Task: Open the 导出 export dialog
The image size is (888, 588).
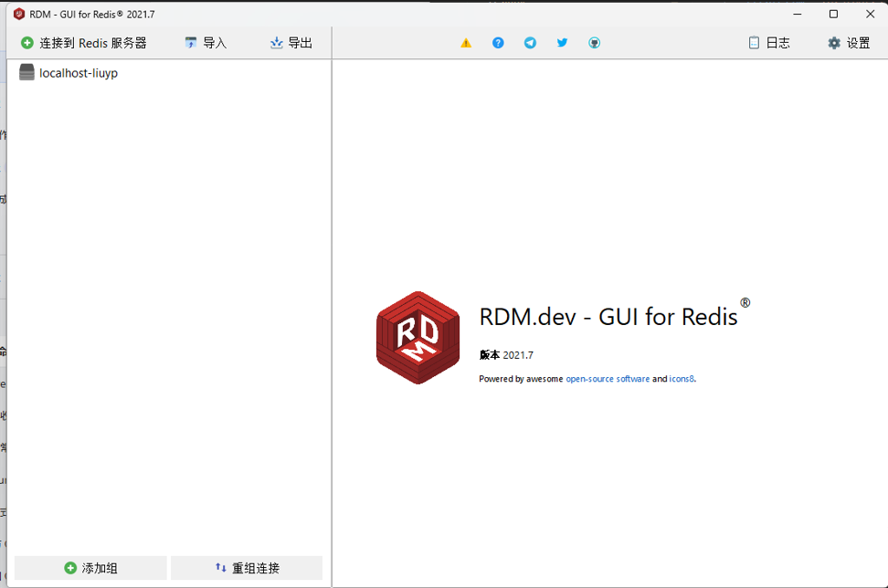Action: [x=291, y=42]
